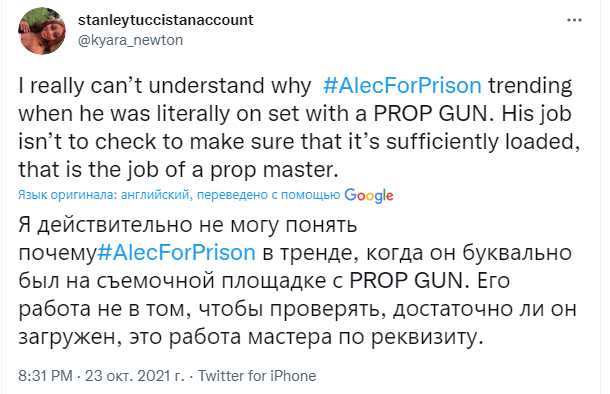
Task: Click 'Язык оригинала: английский' translation notice
Action: click(x=104, y=195)
